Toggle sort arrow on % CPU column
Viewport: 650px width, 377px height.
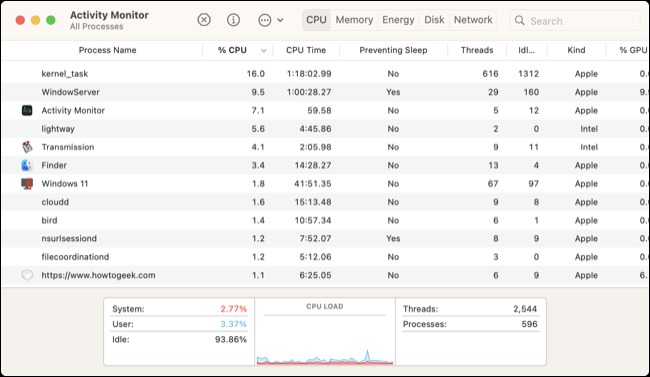(263, 51)
